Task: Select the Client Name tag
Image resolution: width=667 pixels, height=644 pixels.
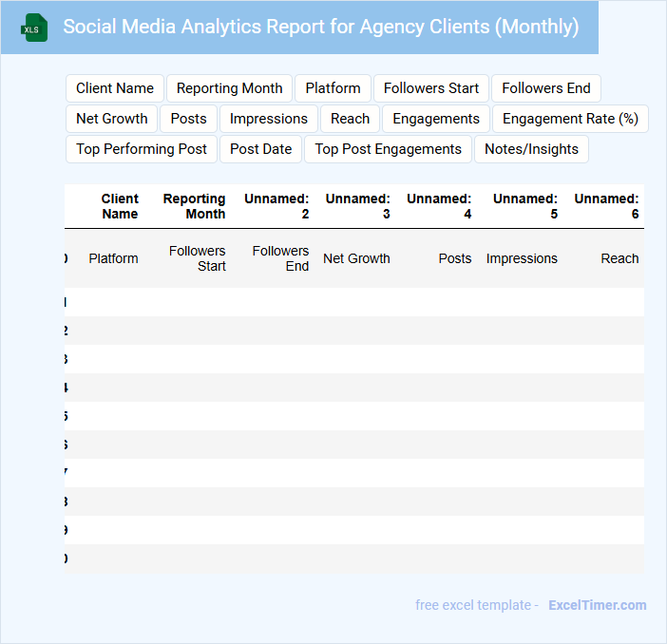Action: (x=115, y=88)
